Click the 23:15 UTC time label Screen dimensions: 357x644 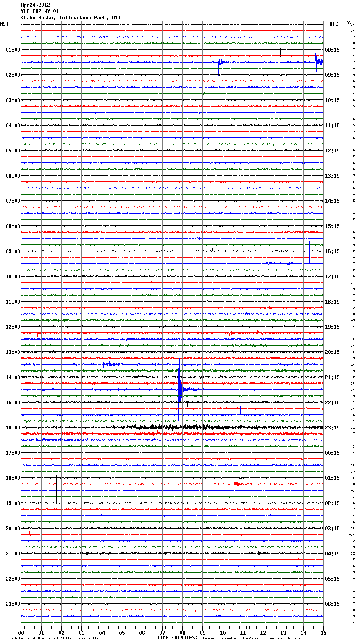click(x=332, y=428)
